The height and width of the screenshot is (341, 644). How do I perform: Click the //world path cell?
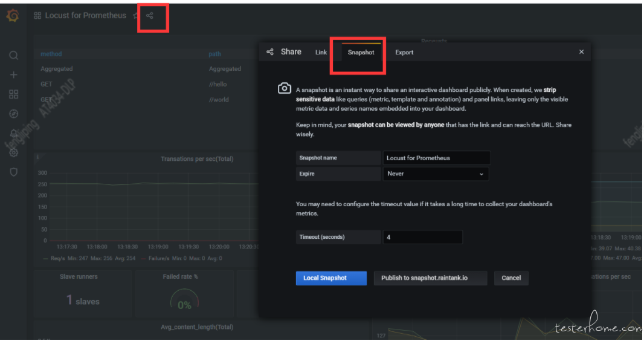219,99
